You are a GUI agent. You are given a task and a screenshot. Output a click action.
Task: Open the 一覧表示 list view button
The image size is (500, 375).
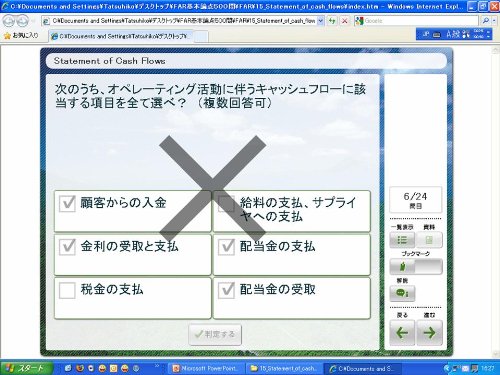[402, 240]
